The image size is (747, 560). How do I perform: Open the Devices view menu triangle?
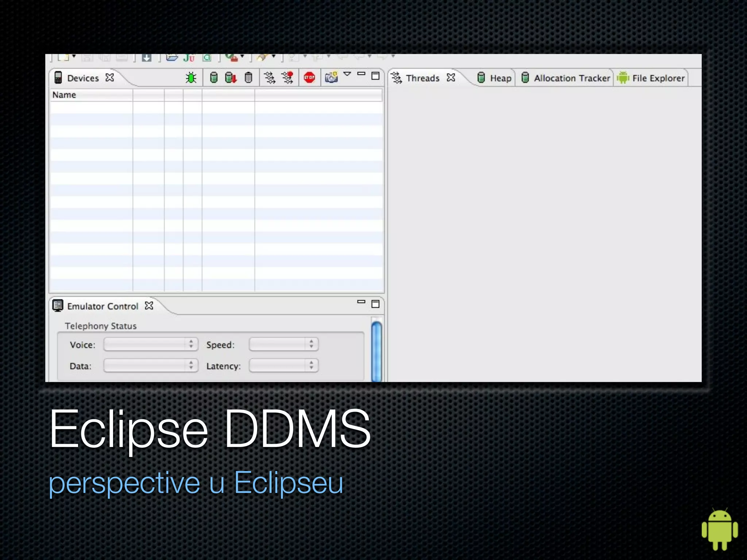point(347,74)
